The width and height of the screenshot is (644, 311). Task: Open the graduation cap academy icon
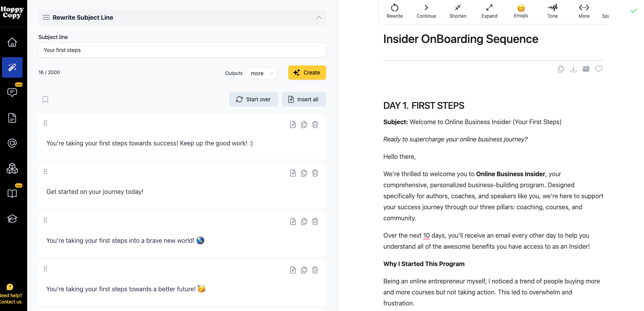pyautogui.click(x=12, y=219)
